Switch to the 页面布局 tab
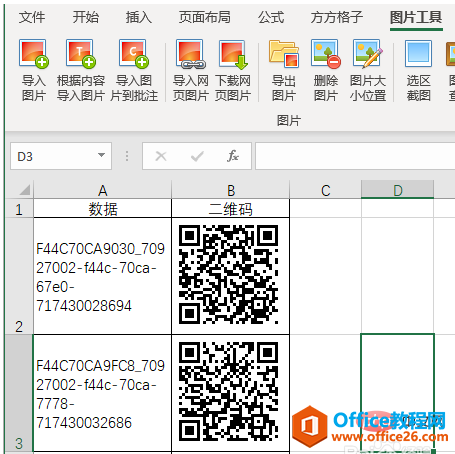The image size is (455, 454). coord(205,17)
